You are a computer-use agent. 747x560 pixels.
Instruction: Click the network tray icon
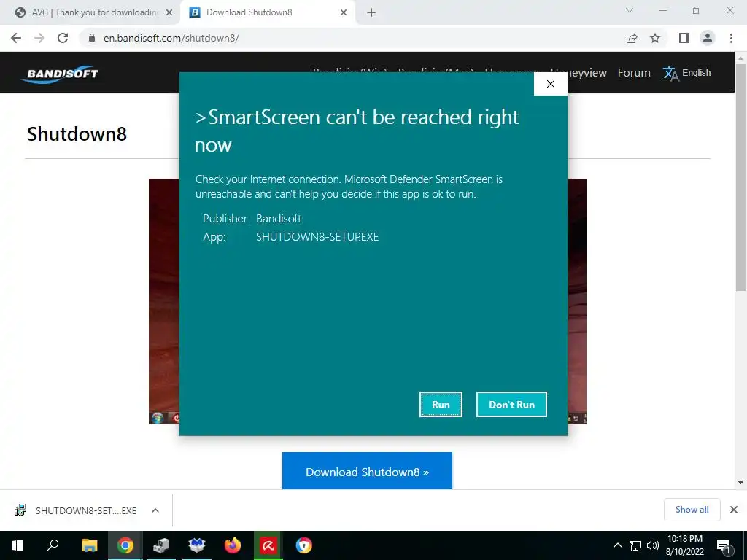[x=635, y=545]
